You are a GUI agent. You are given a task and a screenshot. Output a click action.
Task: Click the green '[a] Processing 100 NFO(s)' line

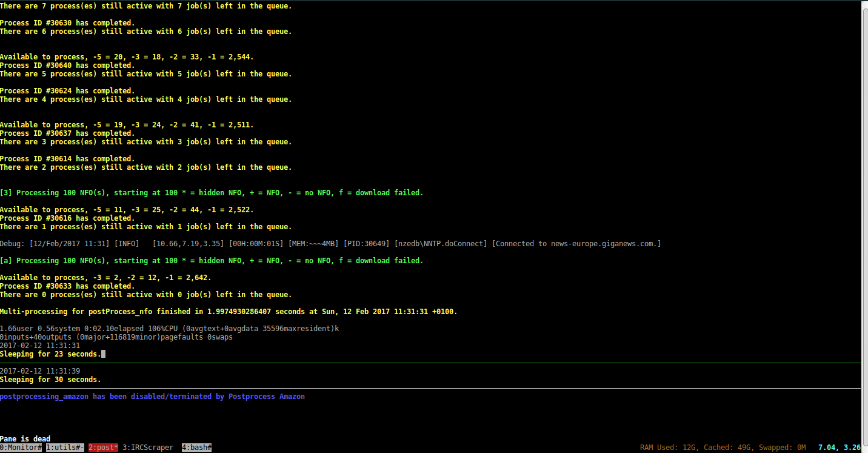(x=212, y=261)
